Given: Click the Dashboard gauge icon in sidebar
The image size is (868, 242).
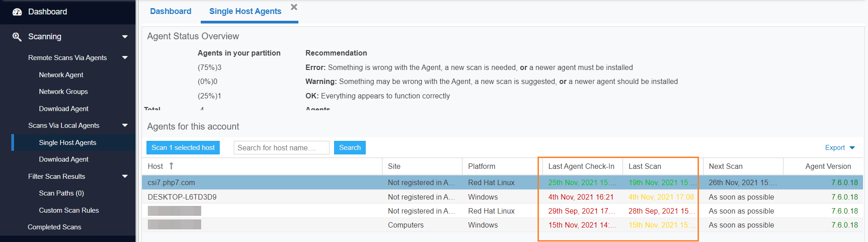Looking at the screenshot, I should [17, 12].
